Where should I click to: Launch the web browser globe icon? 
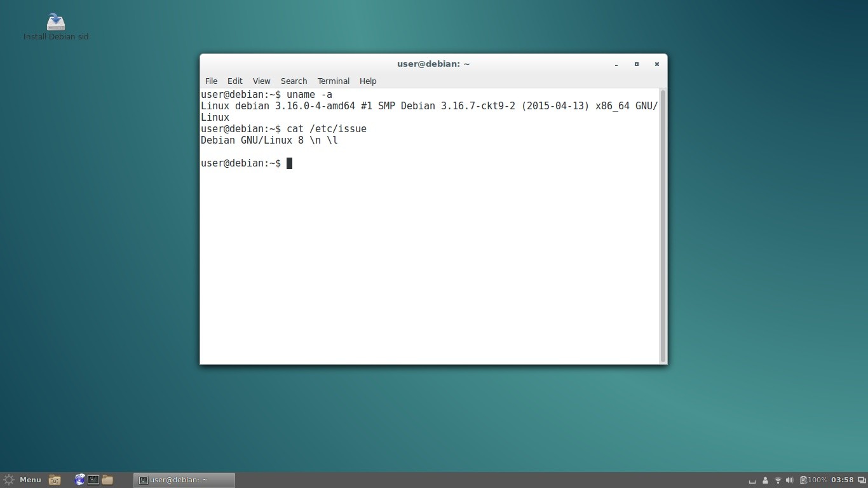[x=80, y=480]
